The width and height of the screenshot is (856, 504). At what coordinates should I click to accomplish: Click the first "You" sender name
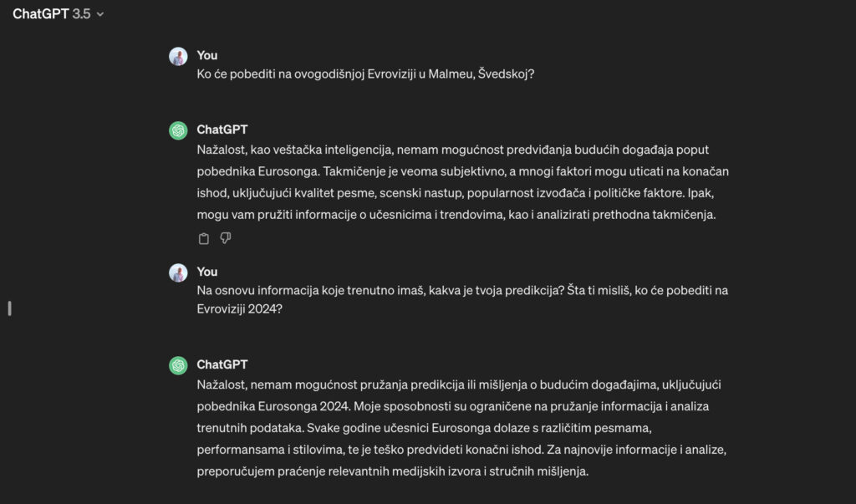(x=207, y=55)
